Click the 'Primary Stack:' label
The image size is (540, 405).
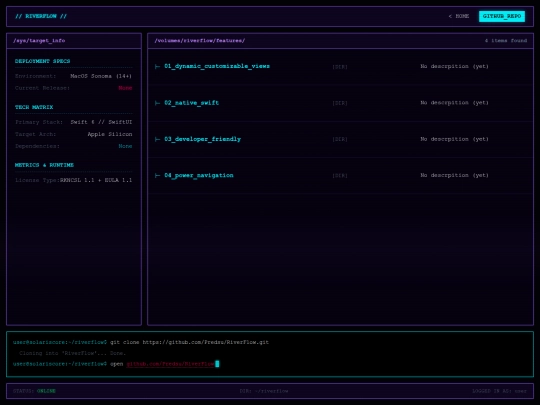coord(39,122)
